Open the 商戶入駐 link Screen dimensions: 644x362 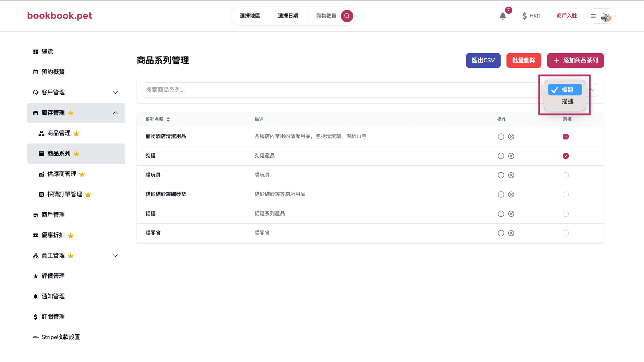click(x=567, y=16)
